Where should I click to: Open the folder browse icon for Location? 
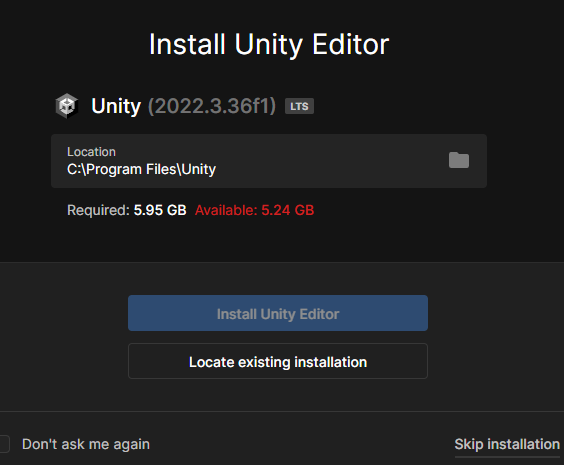(x=459, y=160)
